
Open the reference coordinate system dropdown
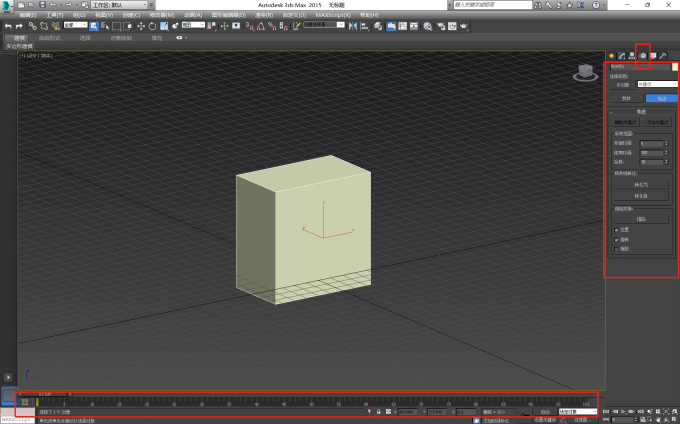[x=193, y=25]
